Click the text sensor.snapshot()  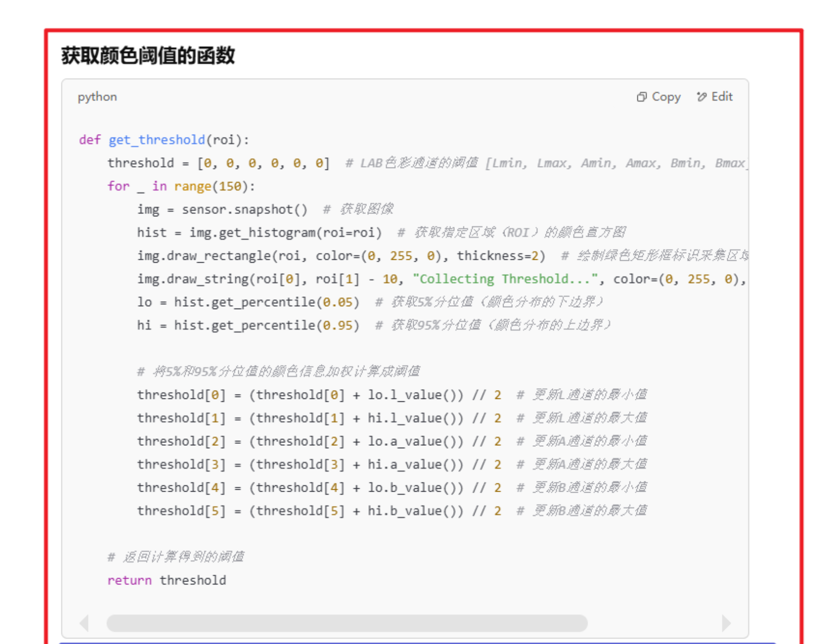(x=245, y=209)
